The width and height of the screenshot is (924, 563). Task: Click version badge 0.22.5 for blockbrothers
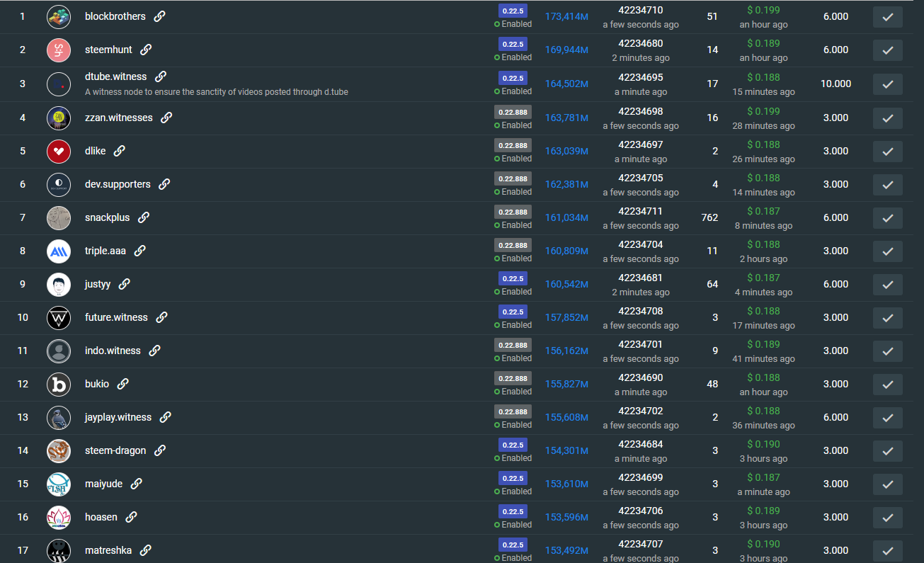point(513,11)
